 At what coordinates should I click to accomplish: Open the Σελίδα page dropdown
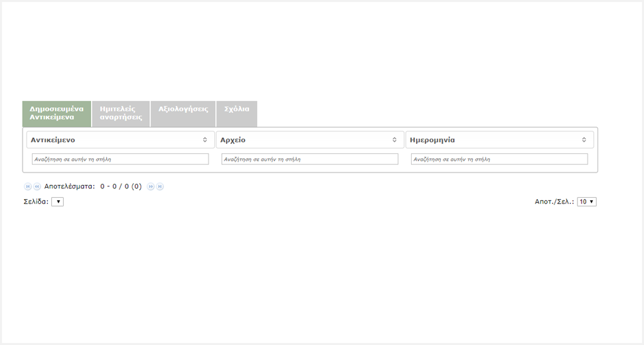pyautogui.click(x=57, y=202)
